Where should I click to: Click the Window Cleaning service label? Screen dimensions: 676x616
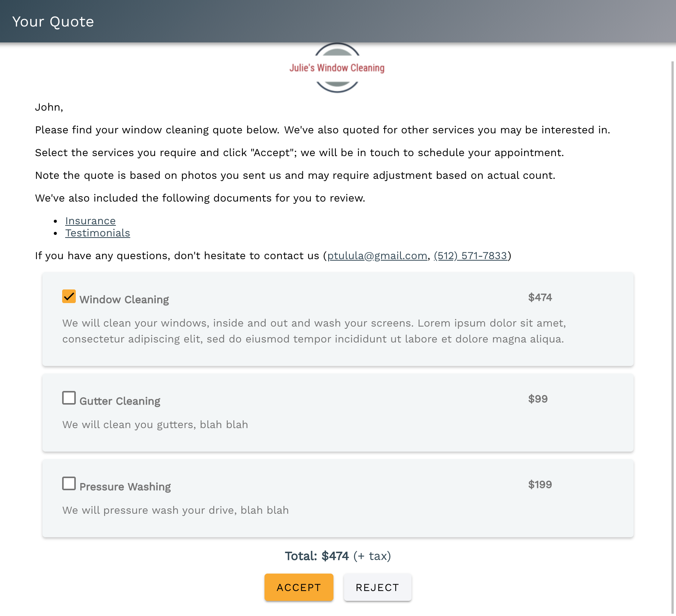[x=124, y=300]
